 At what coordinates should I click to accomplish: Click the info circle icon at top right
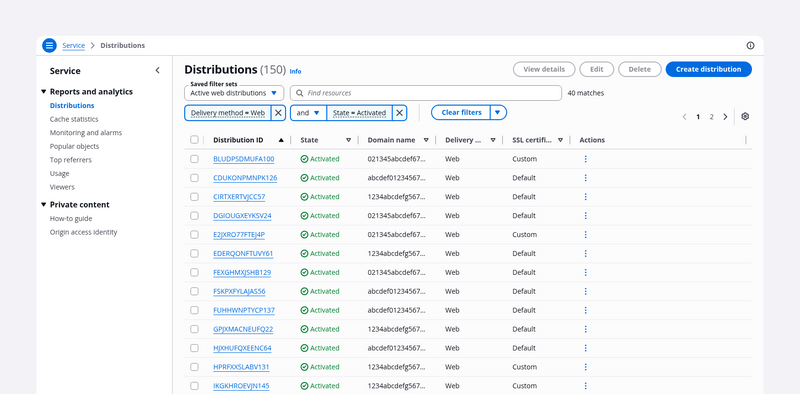pyautogui.click(x=750, y=45)
